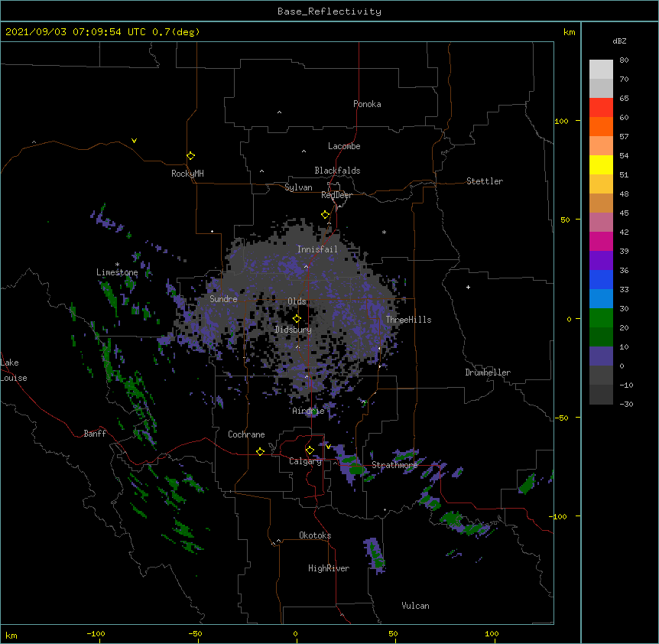Viewport: 659px width, 644px height.
Task: Click the white asterisk east of Innisfail
Action: tap(384, 232)
